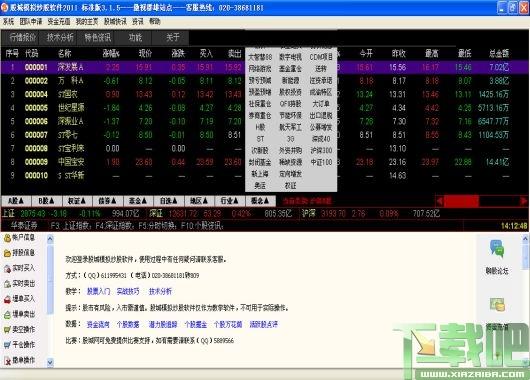Image resolution: width=530 pixels, height=380 pixels.
Task: Open the 卖空操作 short-sell icon
Action: tap(7, 330)
